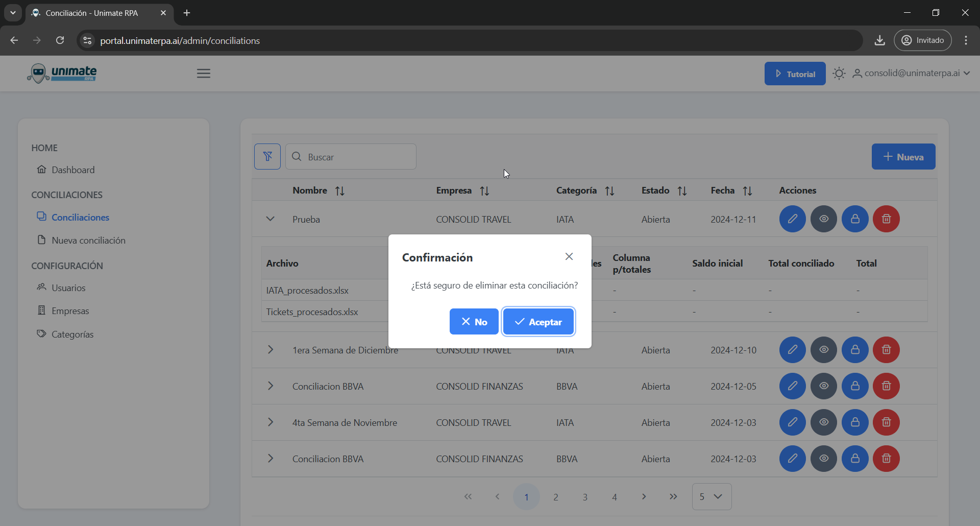Delete the 4ta Semana de Noviembre conciliation
The image size is (980, 526).
(x=886, y=422)
